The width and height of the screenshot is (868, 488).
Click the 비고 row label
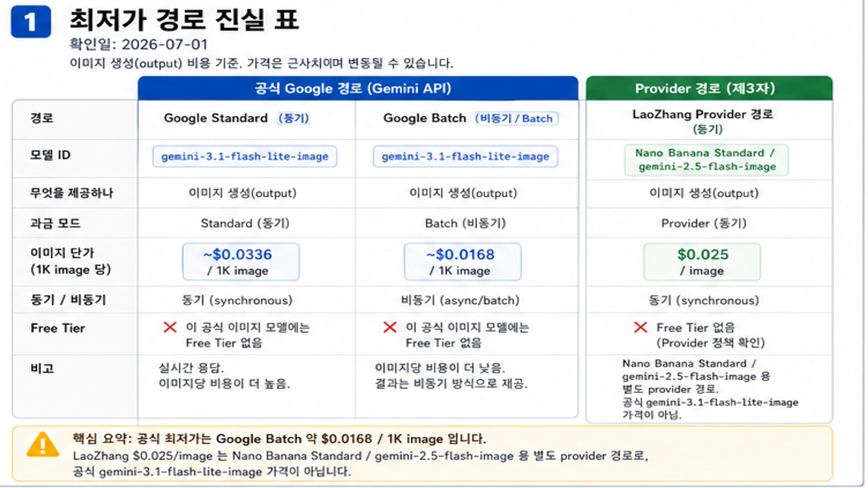point(42,368)
